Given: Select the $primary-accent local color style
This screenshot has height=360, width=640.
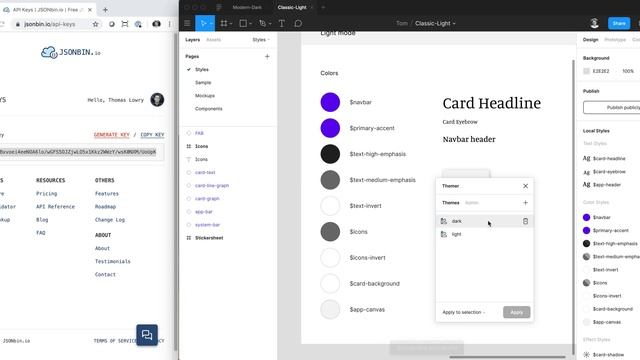Looking at the screenshot, I should 611,231.
